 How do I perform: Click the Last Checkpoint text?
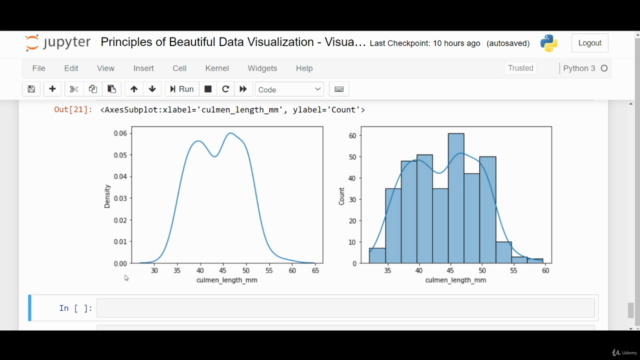tap(425, 43)
